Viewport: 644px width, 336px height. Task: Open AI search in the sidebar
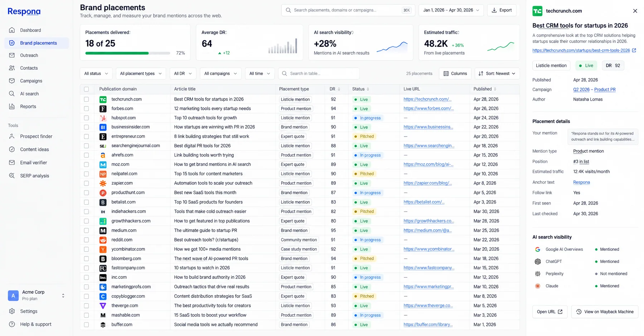36,94
